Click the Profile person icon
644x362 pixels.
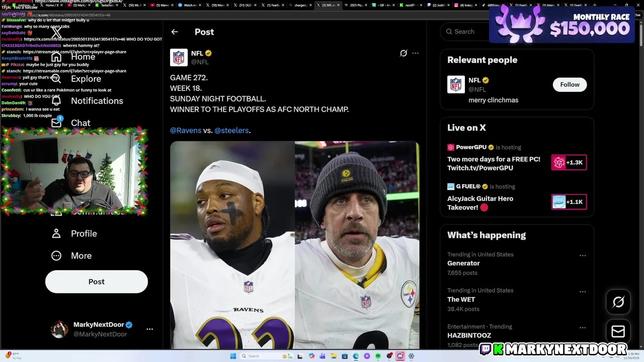point(56,234)
